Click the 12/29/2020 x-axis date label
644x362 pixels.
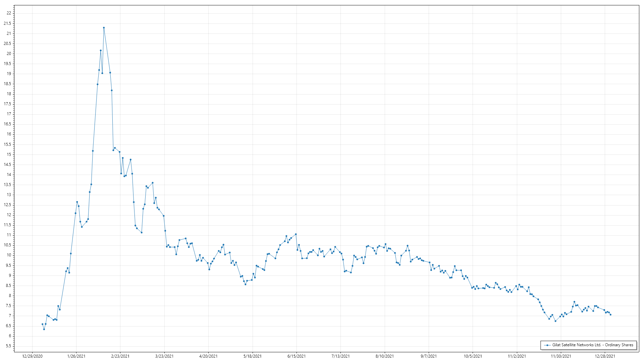click(32, 356)
